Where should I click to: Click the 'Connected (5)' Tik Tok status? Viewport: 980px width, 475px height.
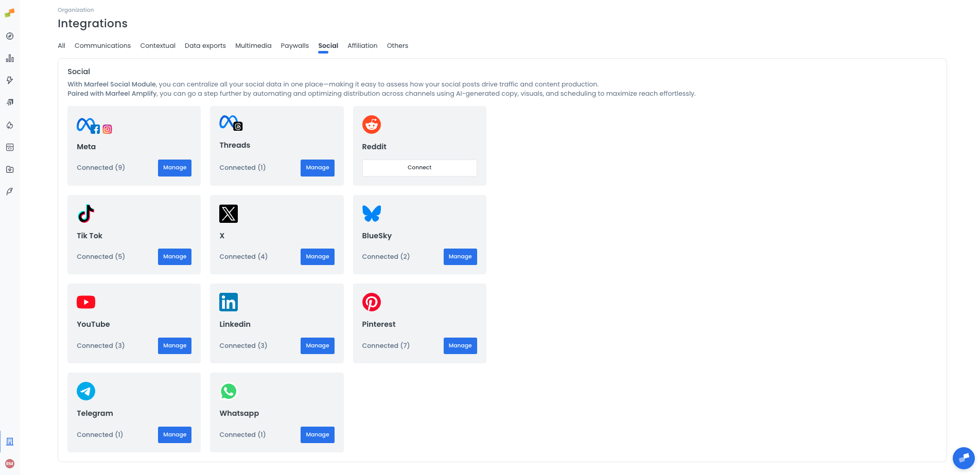click(101, 257)
